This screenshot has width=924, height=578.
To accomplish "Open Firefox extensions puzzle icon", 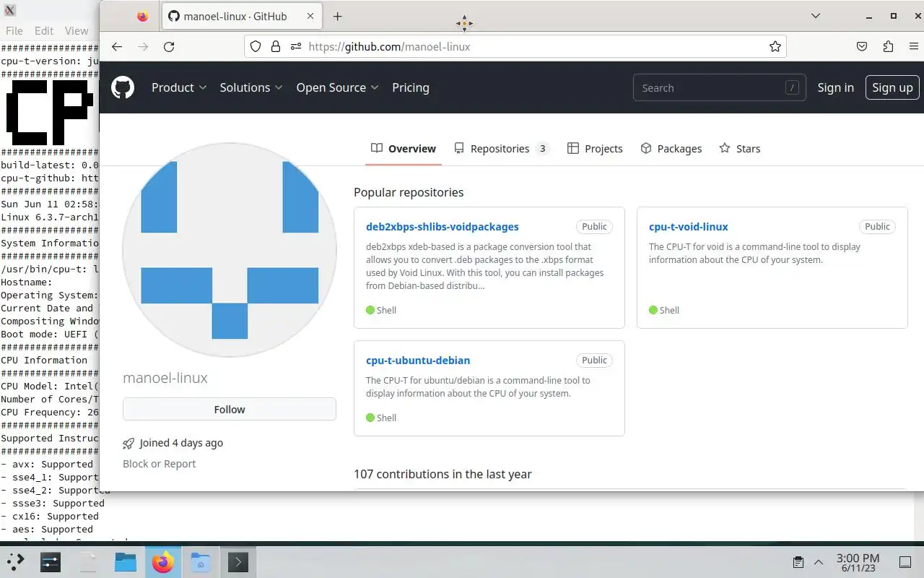I will click(888, 46).
